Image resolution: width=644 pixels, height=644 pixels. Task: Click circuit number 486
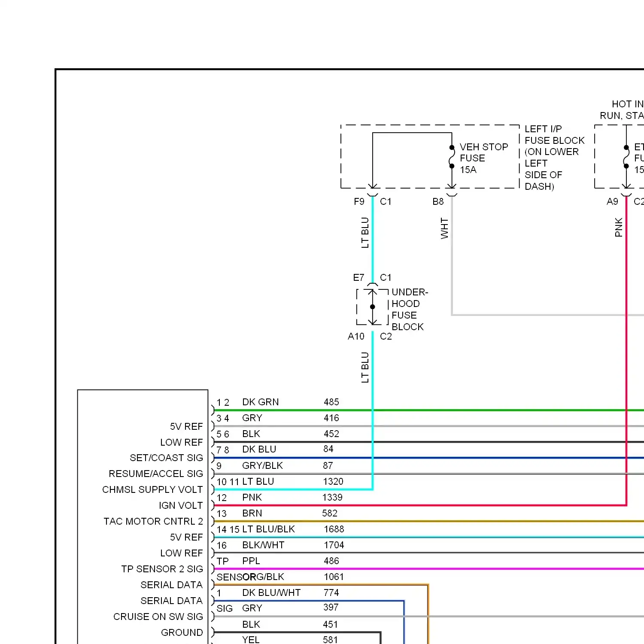point(331,561)
